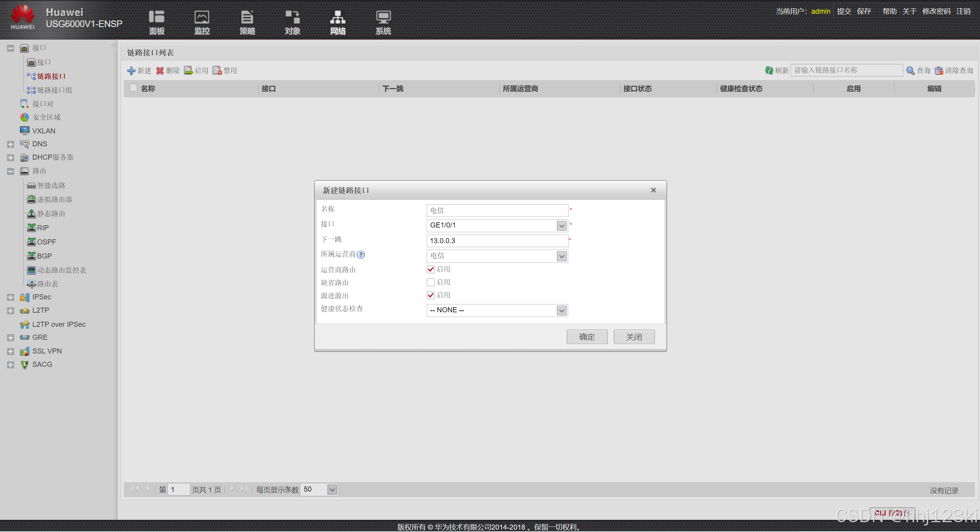Click the 删除 red X icon
980x532 pixels.
160,71
